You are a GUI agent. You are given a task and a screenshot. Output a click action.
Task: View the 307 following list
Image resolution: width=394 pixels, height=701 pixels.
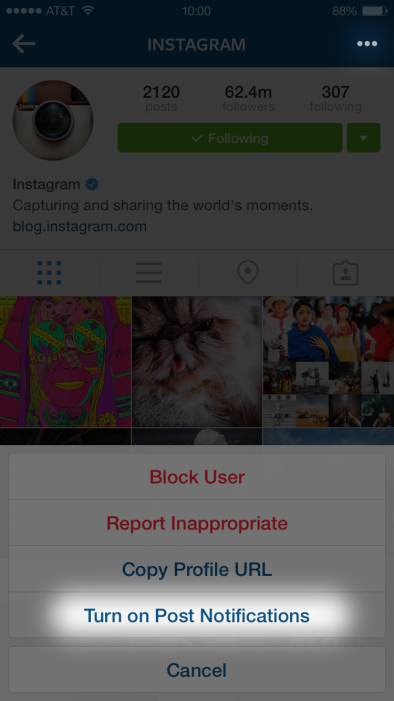click(335, 99)
